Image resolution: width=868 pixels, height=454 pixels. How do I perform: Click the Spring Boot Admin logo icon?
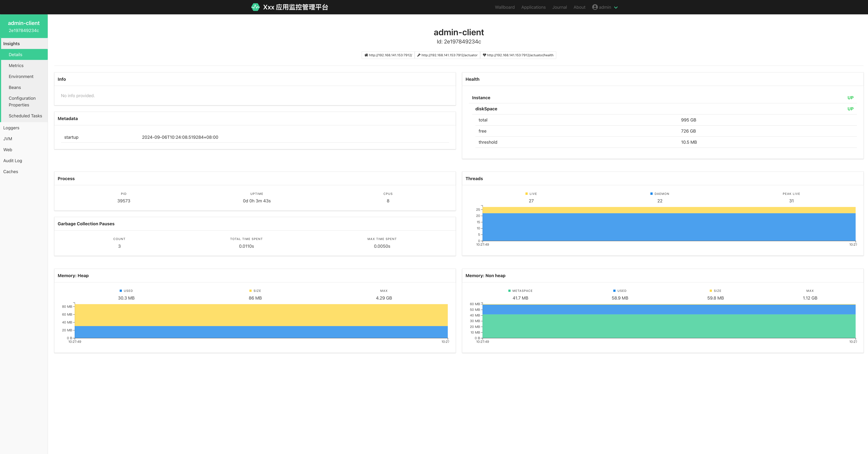[255, 7]
